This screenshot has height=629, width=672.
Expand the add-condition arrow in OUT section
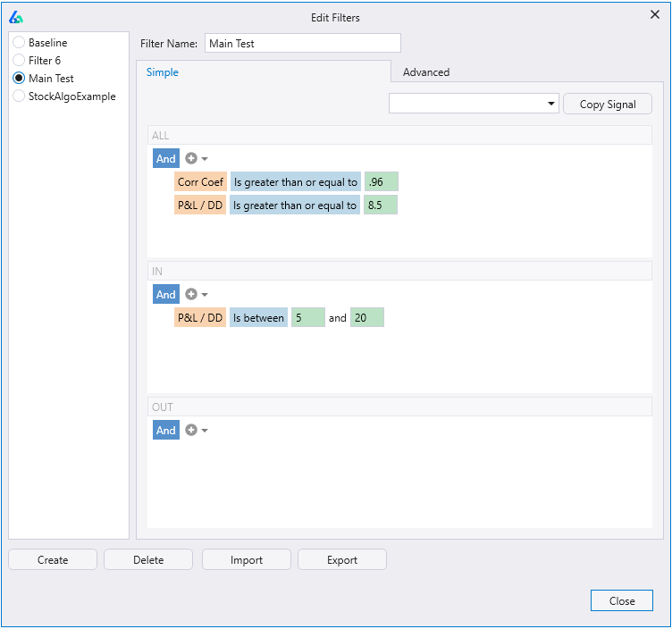tap(205, 430)
